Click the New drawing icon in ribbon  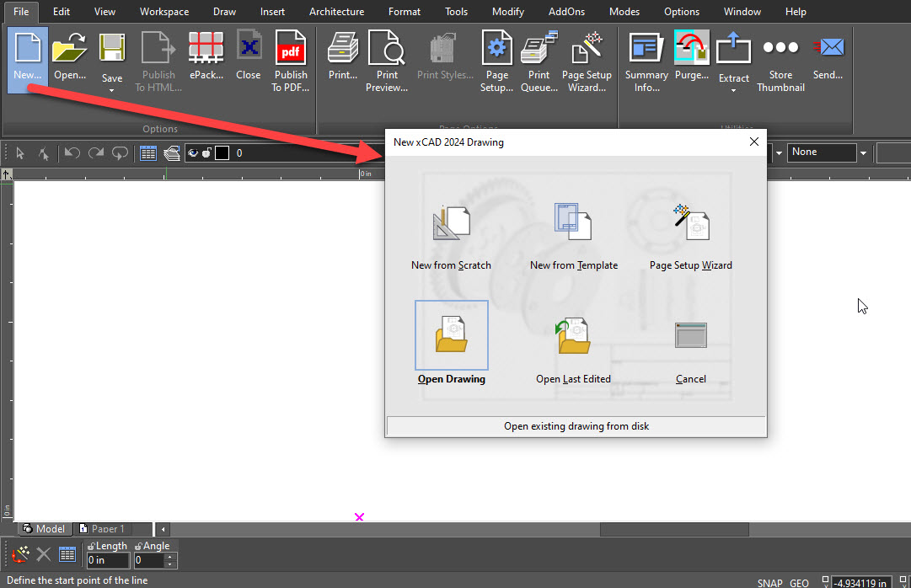(27, 58)
